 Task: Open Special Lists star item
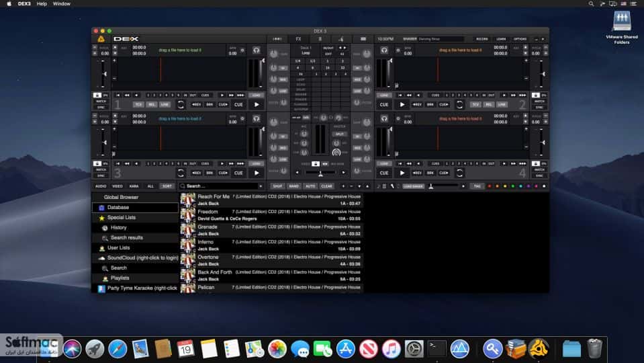pyautogui.click(x=136, y=218)
